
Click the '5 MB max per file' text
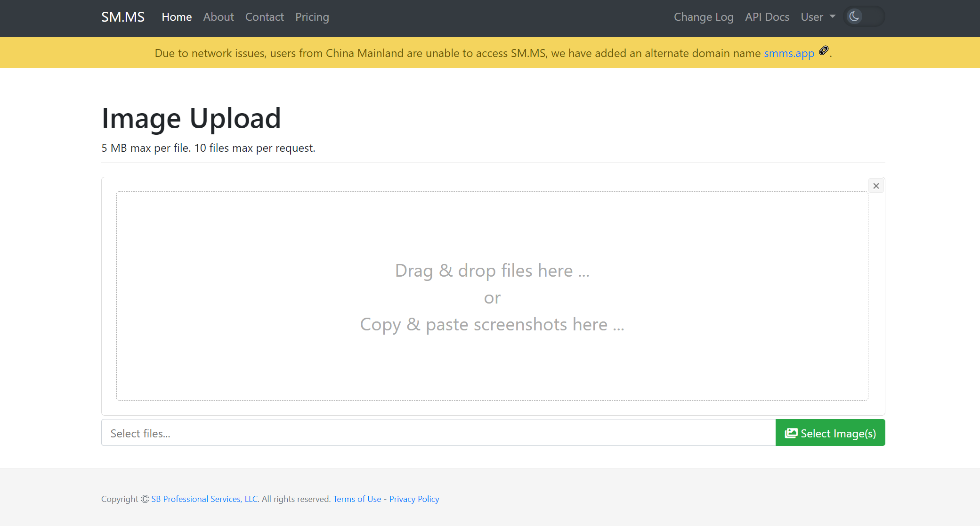point(146,148)
